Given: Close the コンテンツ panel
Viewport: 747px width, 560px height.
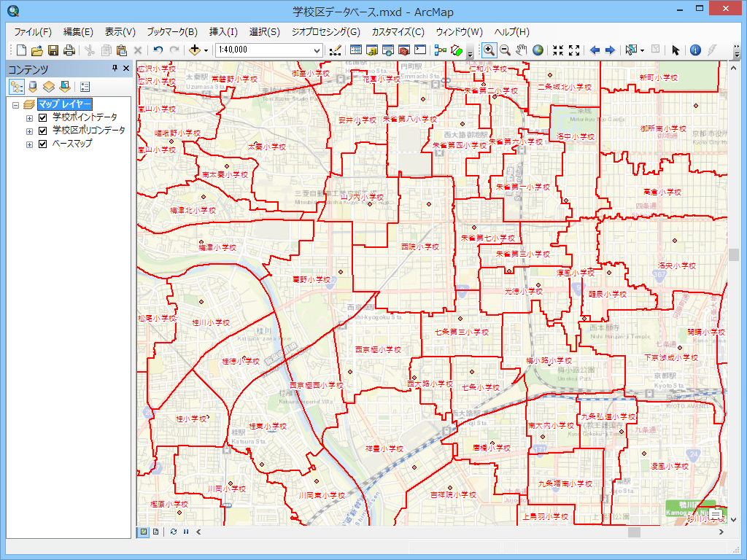Looking at the screenshot, I should click(x=126, y=69).
